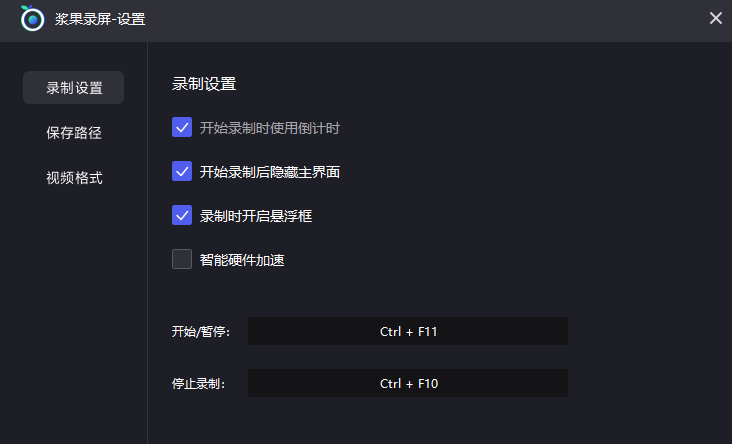Image resolution: width=732 pixels, height=444 pixels.
Task: Enable the 智能硬件加速 checkbox
Action: (182, 259)
